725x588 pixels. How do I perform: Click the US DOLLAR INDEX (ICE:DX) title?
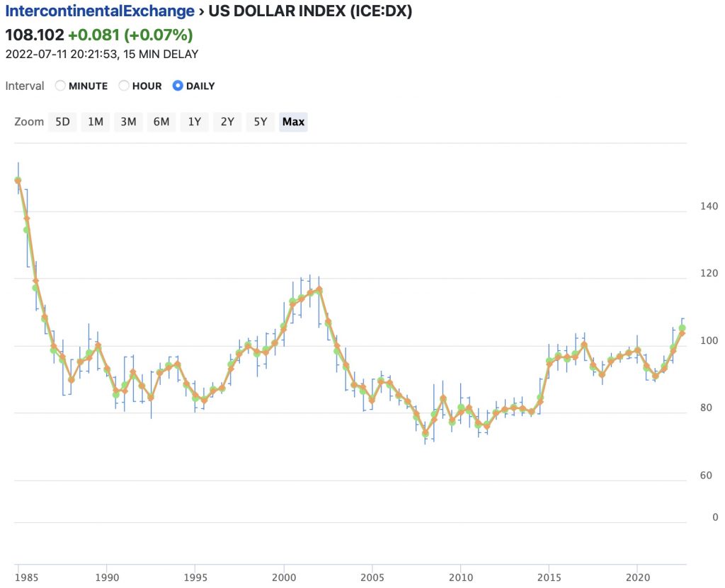pos(310,11)
